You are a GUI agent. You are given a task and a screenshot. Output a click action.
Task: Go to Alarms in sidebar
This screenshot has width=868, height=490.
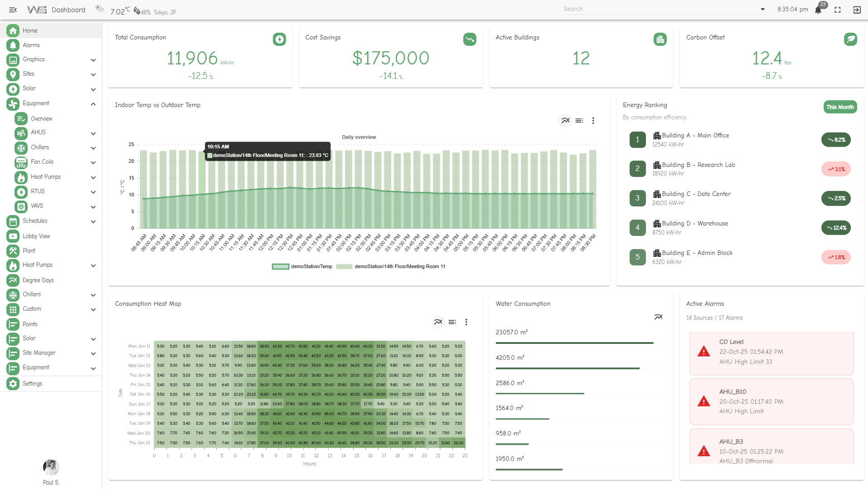[31, 45]
